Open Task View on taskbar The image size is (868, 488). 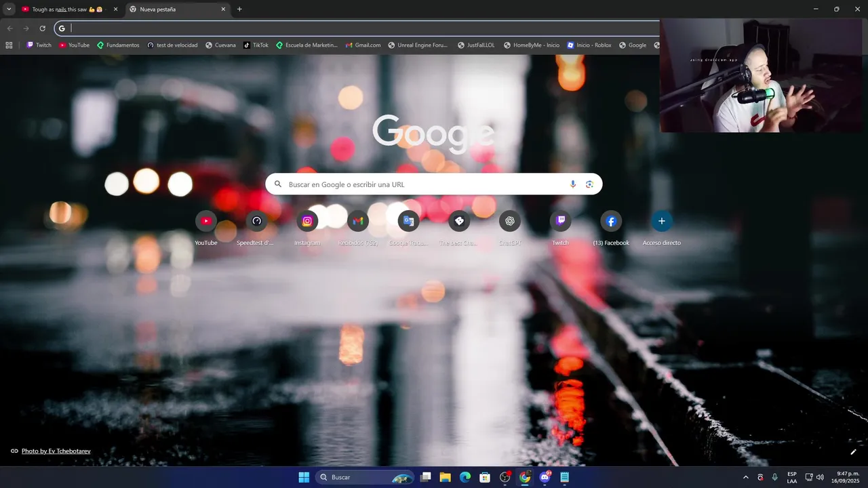tap(425, 477)
